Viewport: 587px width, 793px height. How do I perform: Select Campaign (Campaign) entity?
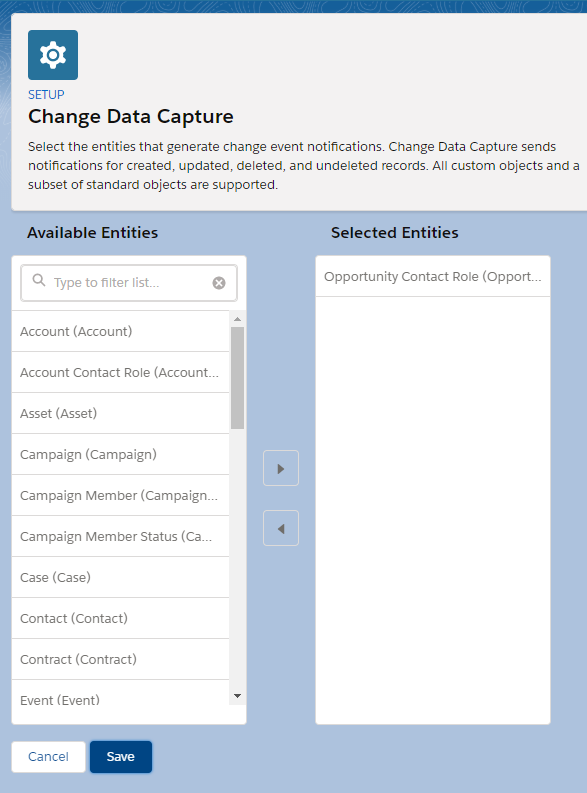pyautogui.click(x=120, y=454)
